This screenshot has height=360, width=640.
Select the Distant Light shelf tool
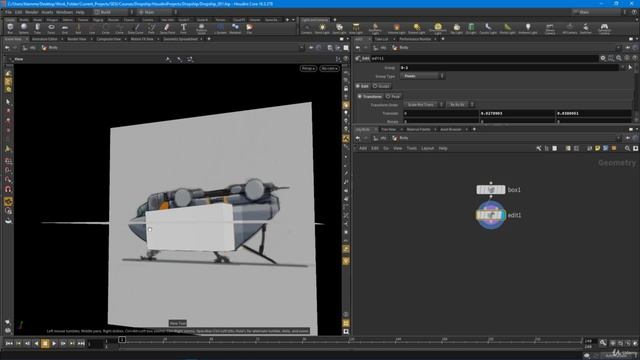416,28
